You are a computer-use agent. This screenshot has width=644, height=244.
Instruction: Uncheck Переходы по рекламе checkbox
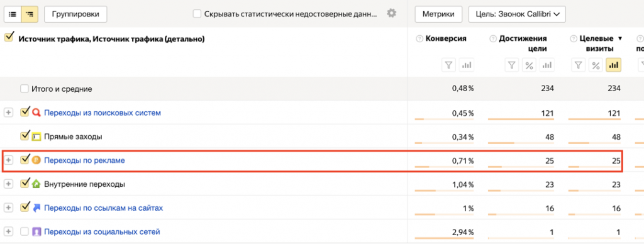pos(25,159)
